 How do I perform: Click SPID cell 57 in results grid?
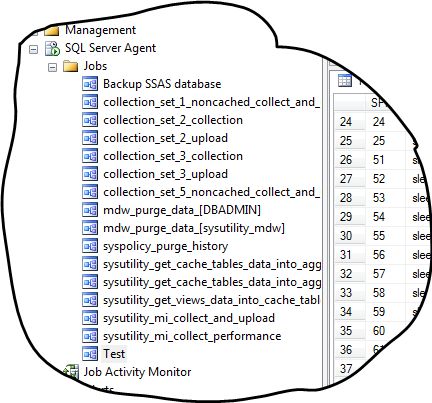tap(386, 274)
